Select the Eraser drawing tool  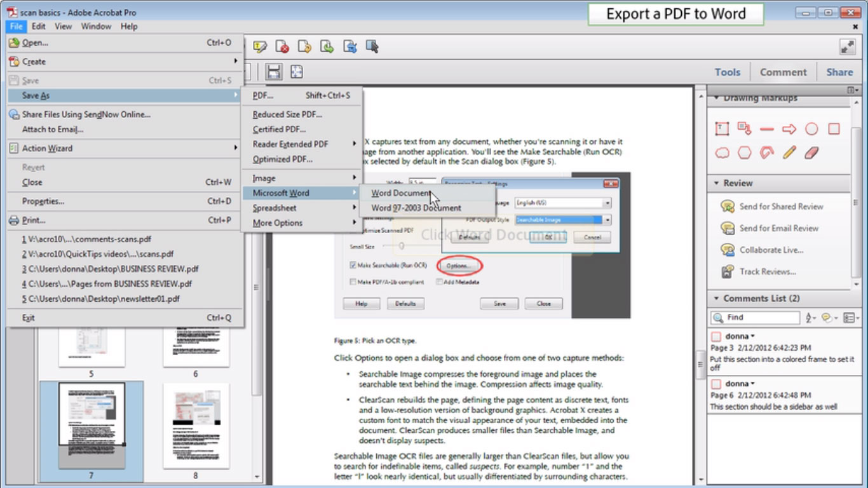[x=811, y=152]
